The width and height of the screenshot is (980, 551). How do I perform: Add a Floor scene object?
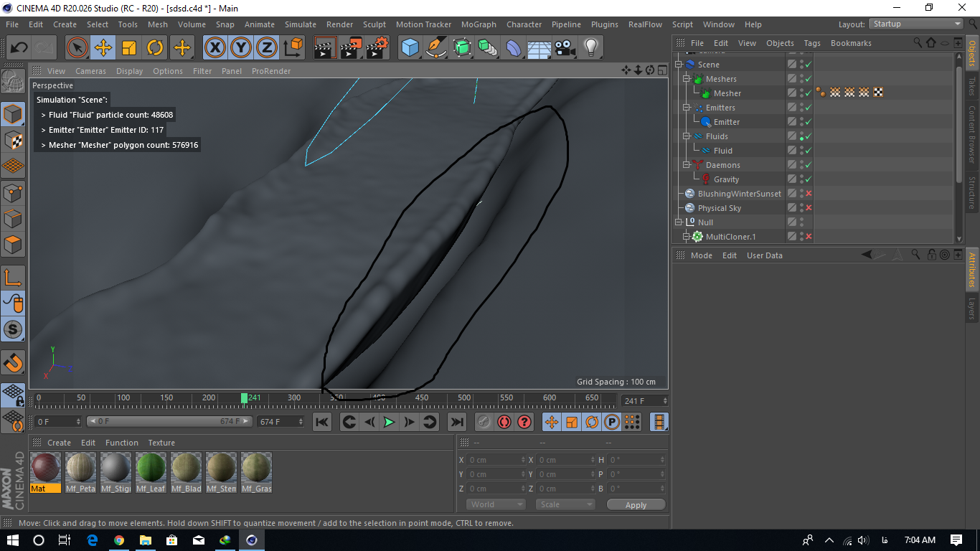click(x=539, y=48)
